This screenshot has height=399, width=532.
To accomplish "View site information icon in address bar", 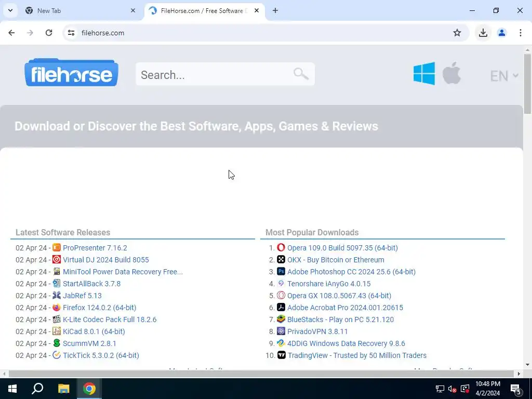I will pyautogui.click(x=71, y=33).
